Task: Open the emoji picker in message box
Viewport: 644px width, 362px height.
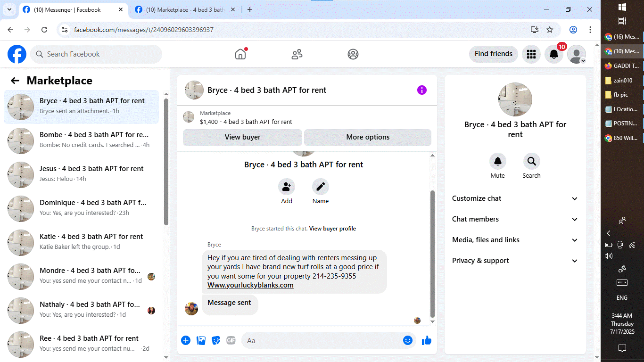Action: pyautogui.click(x=408, y=340)
